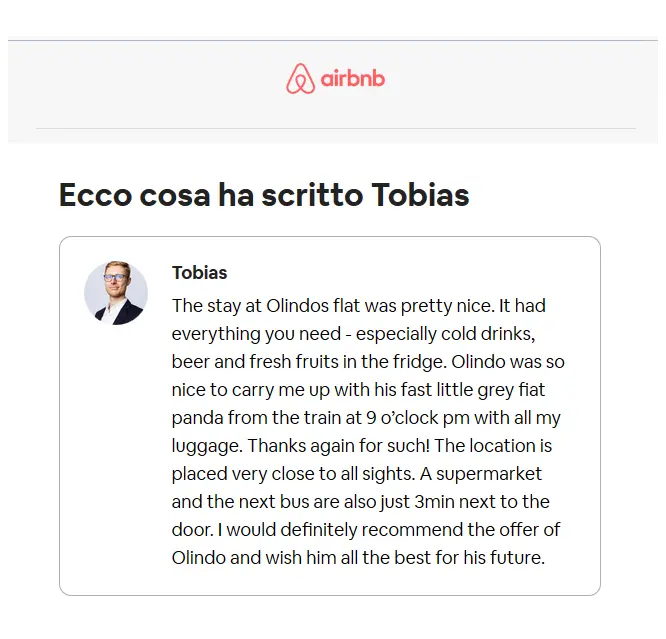666x639 pixels.
Task: Click the line "The stay at Olindos flat"
Action: point(266,306)
